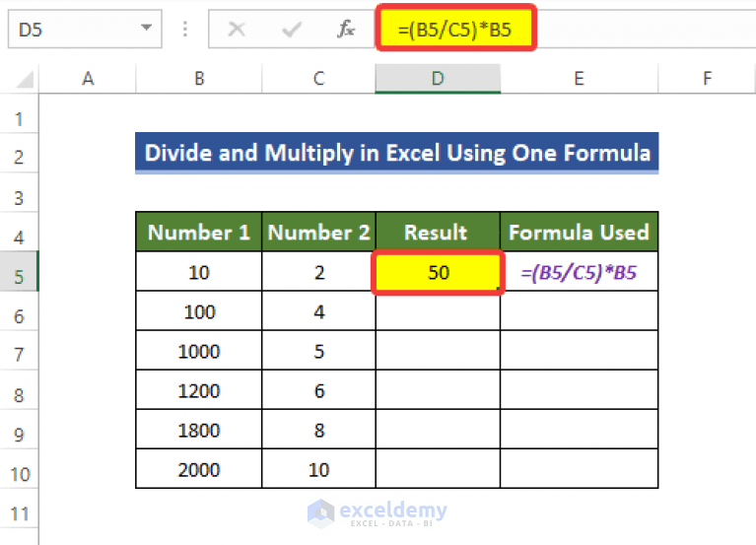756x545 pixels.
Task: Select empty Formula Used cell E8
Action: (579, 390)
